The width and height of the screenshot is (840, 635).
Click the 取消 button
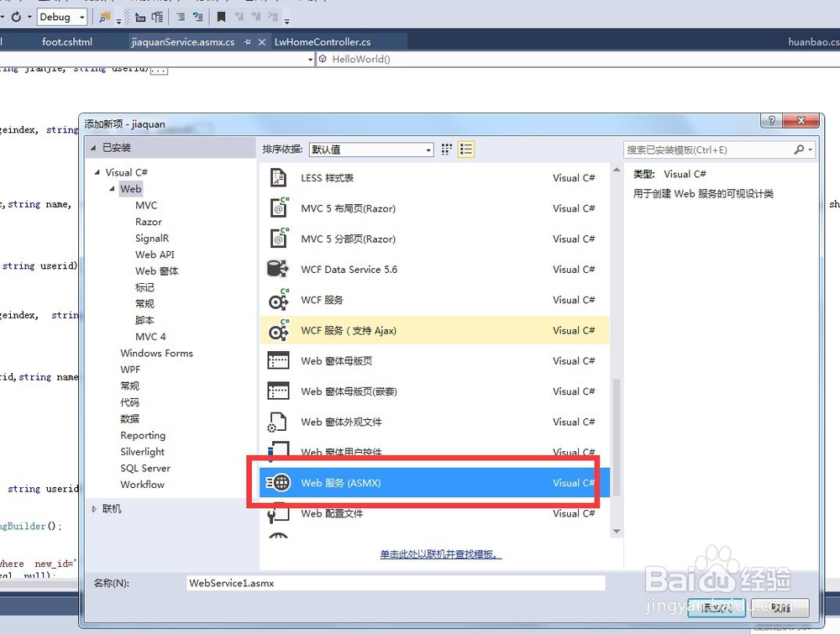[x=780, y=607]
